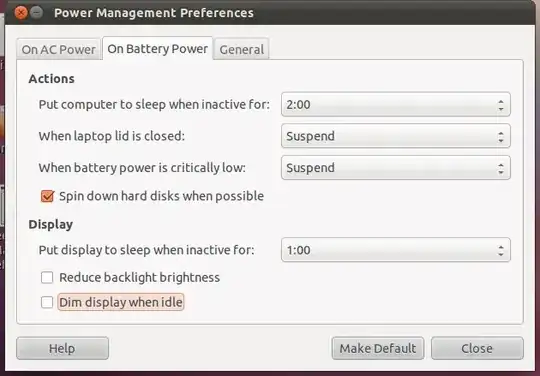Click the arrows on the 1:00 combo box

pos(501,250)
